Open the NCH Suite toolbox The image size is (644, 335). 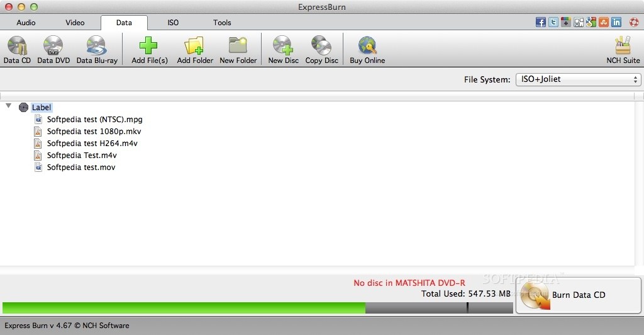tap(623, 50)
